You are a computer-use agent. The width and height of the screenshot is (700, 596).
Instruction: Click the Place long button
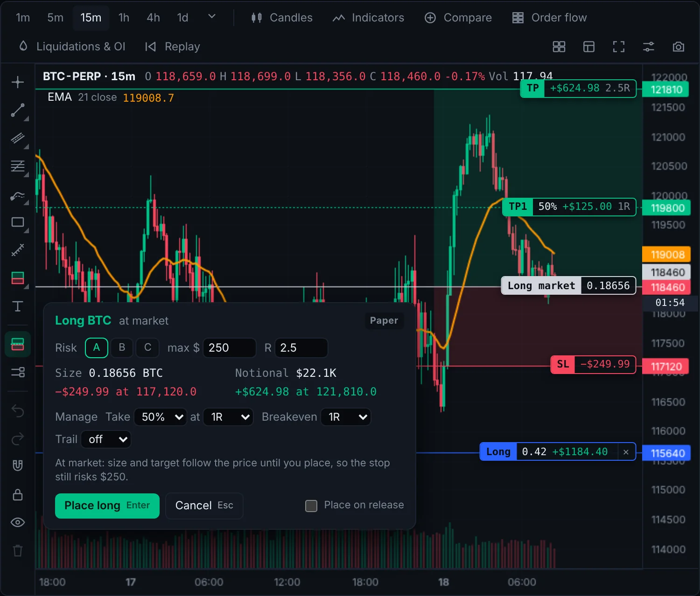107,506
